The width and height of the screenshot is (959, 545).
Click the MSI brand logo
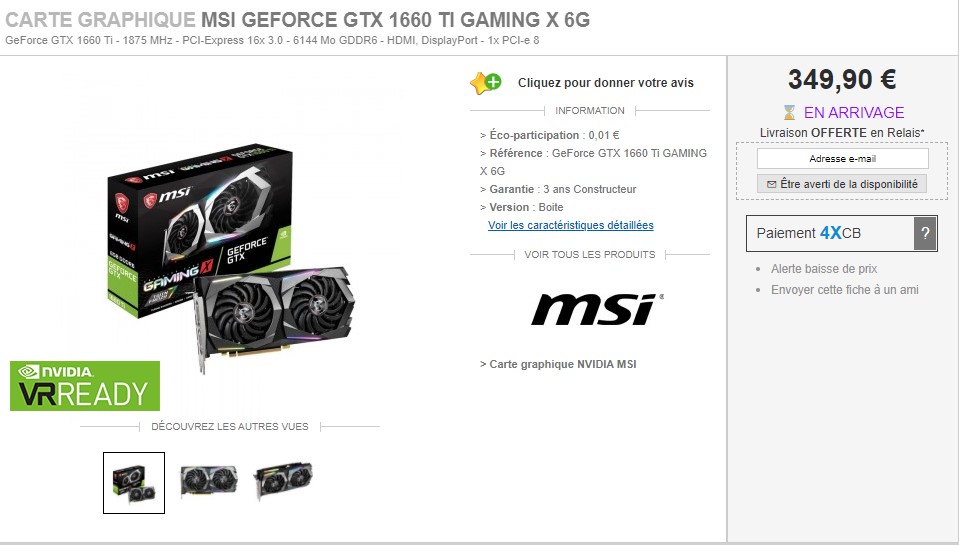(x=598, y=310)
